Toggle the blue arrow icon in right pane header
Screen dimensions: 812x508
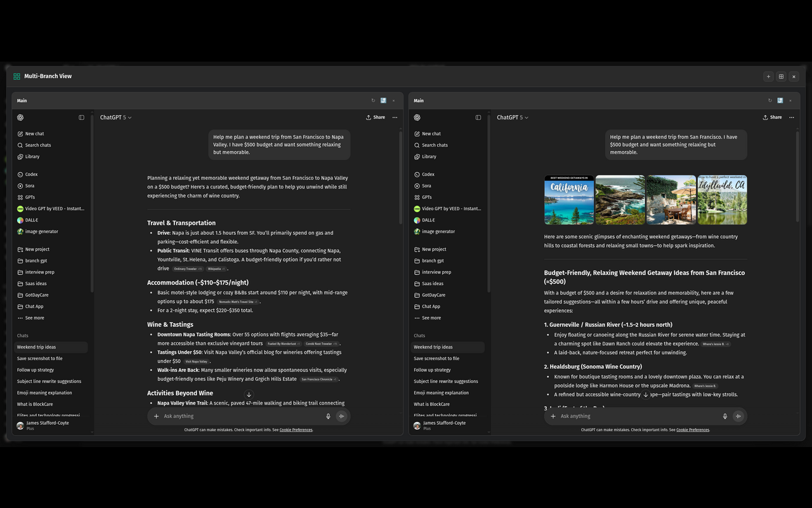(x=780, y=100)
